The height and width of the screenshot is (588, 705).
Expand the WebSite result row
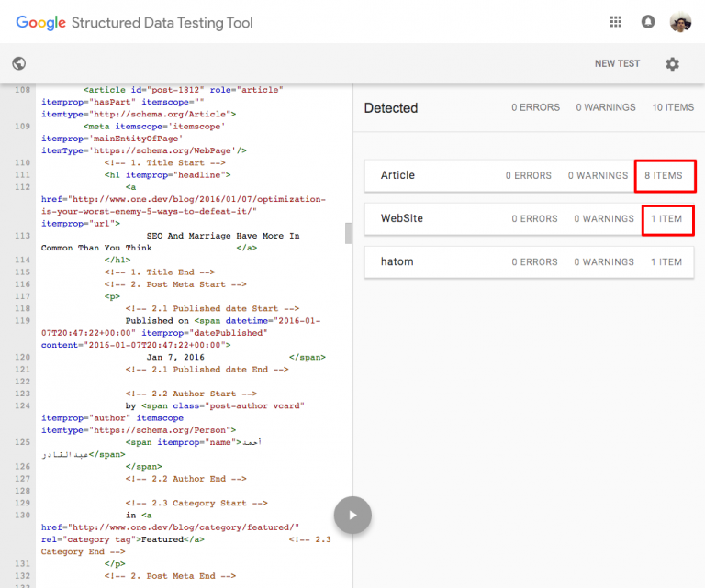pyautogui.click(x=529, y=218)
